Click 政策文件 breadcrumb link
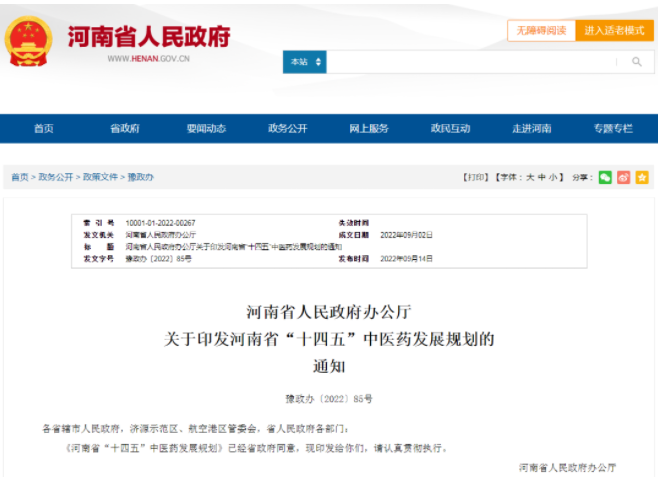658x487 pixels. [100, 177]
